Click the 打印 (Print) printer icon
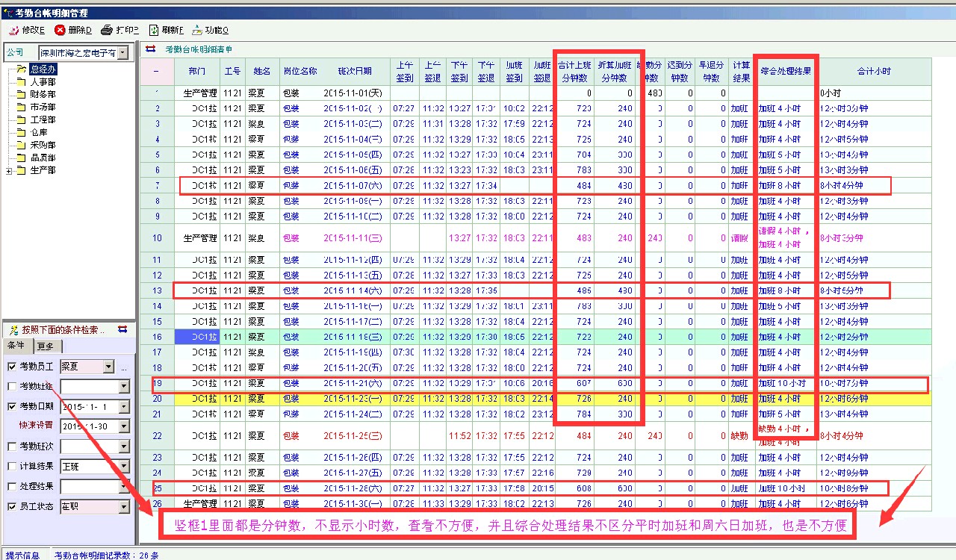Image resolution: width=956 pixels, height=560 pixels. [x=107, y=31]
